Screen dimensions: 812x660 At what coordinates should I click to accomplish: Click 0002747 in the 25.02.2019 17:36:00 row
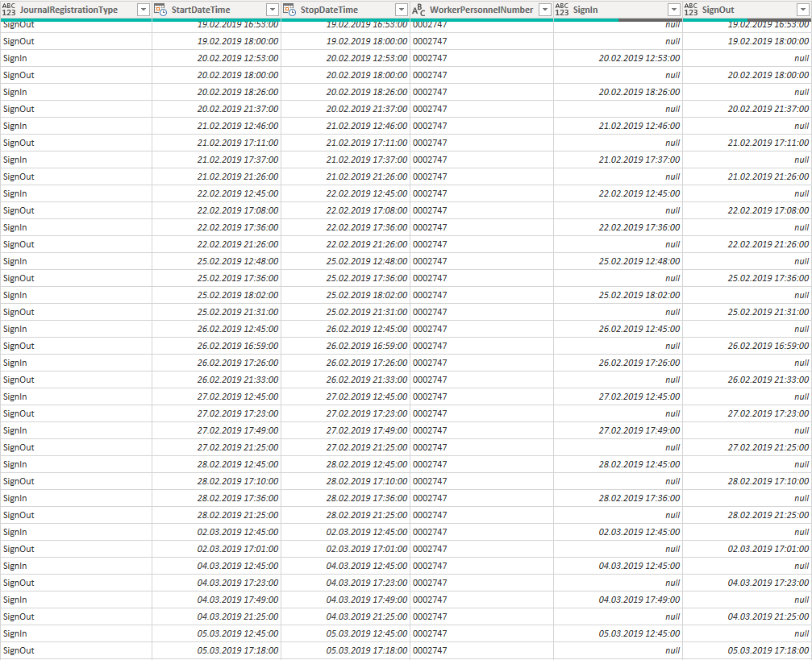pyautogui.click(x=430, y=279)
